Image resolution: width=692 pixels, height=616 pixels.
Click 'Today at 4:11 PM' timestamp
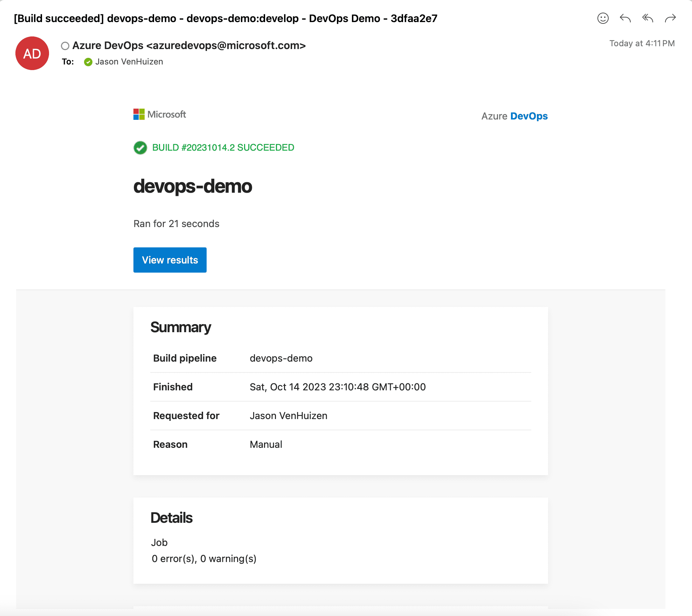tap(642, 43)
